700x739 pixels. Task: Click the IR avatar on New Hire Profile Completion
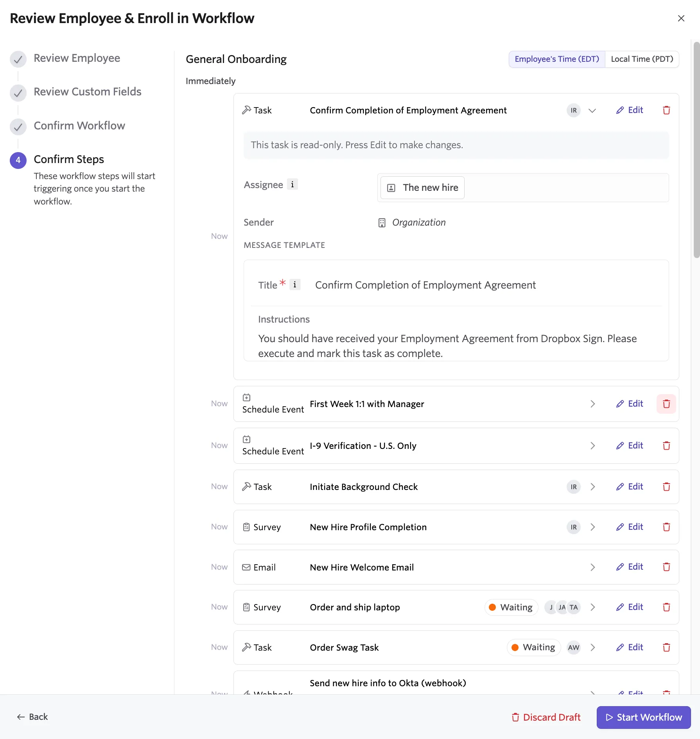click(573, 527)
